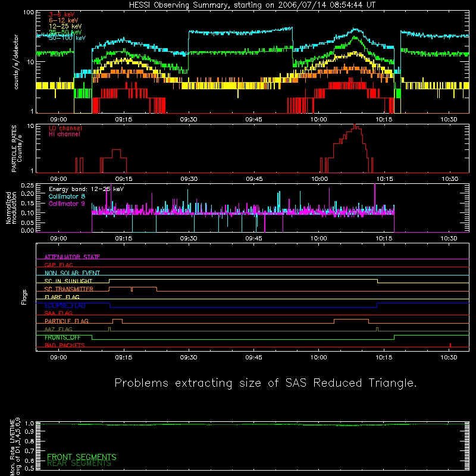Image resolution: width=476 pixels, height=476 pixels.
Task: Click the Normalized modulation axis label
Action: click(11, 208)
